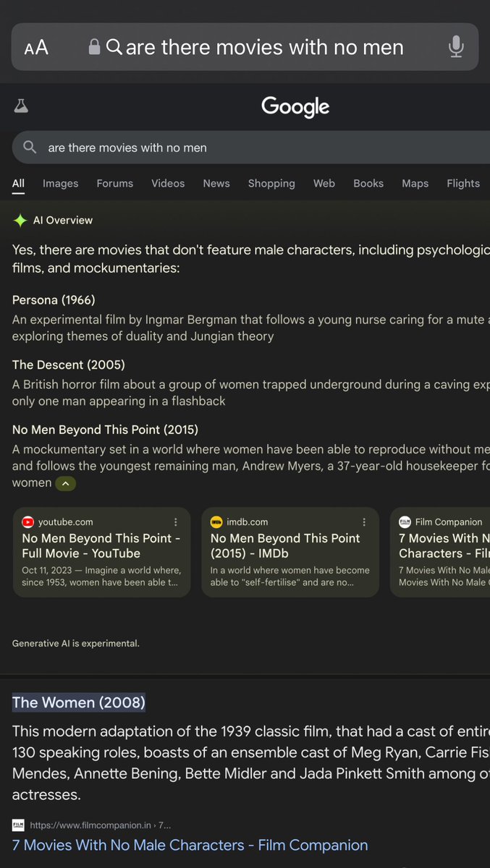This screenshot has height=868, width=490.
Task: Tap the highlighted The Women (2008) title
Action: [x=79, y=702]
